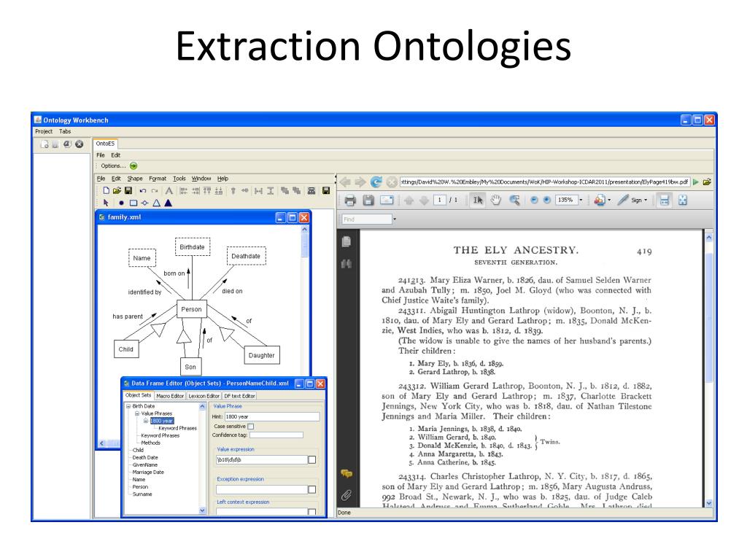
Task: Zoom out of the PDF with minus icon
Action: 534,200
